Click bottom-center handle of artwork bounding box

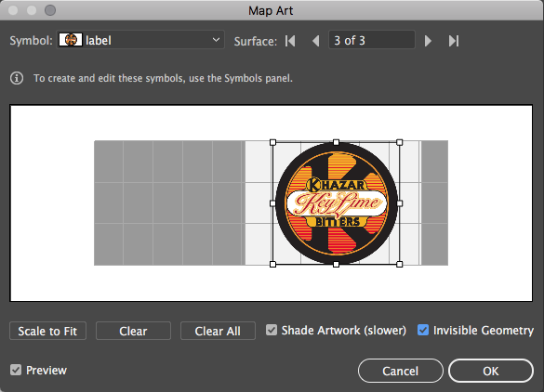pyautogui.click(x=336, y=264)
